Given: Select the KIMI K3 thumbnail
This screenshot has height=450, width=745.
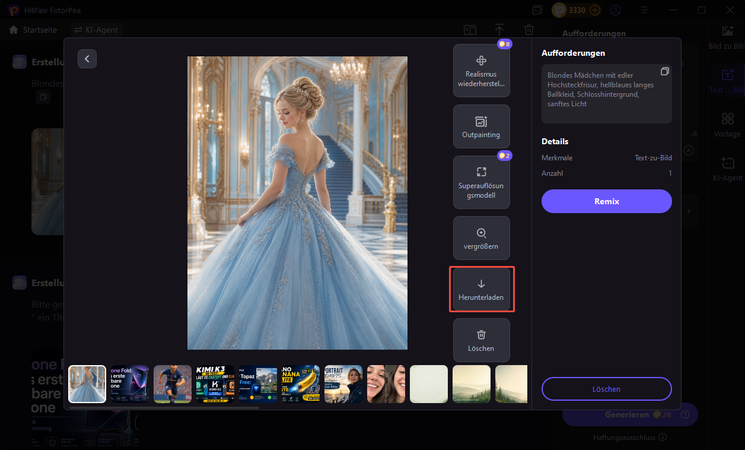Looking at the screenshot, I should [215, 384].
